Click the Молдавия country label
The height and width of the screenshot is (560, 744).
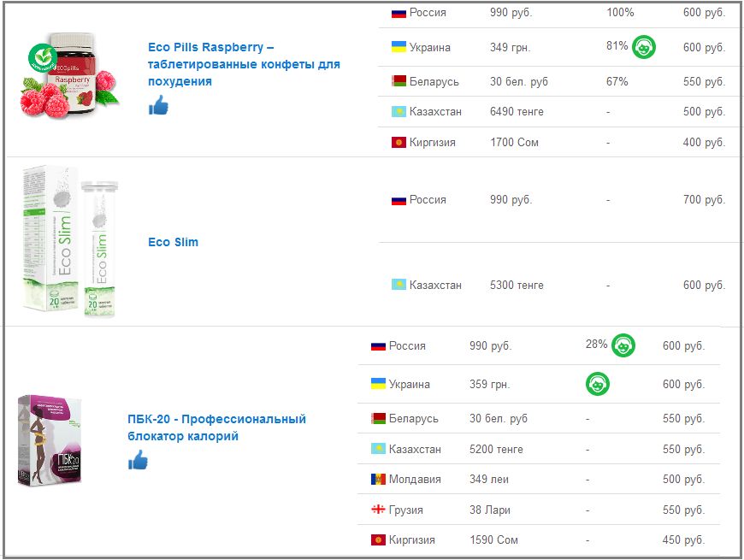click(415, 480)
